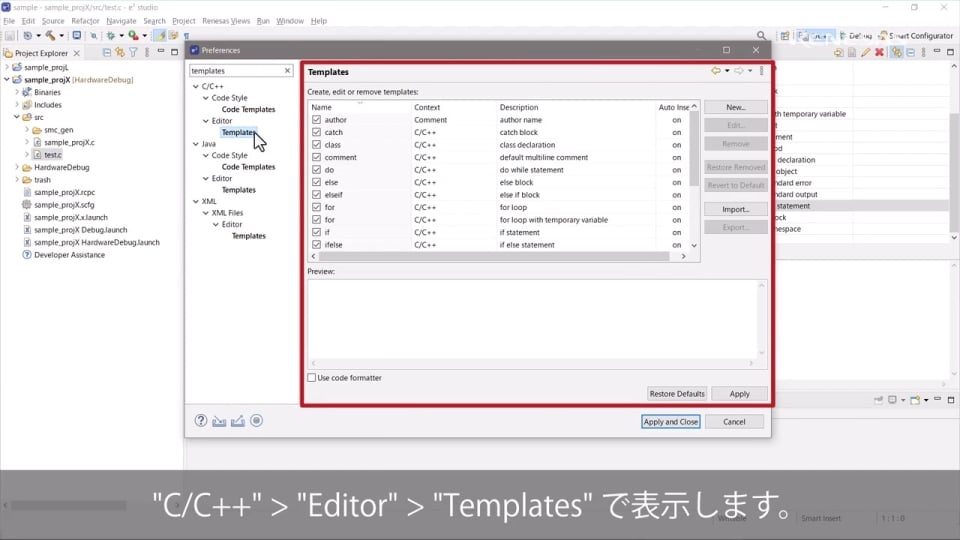Click the New... template button

click(x=735, y=107)
